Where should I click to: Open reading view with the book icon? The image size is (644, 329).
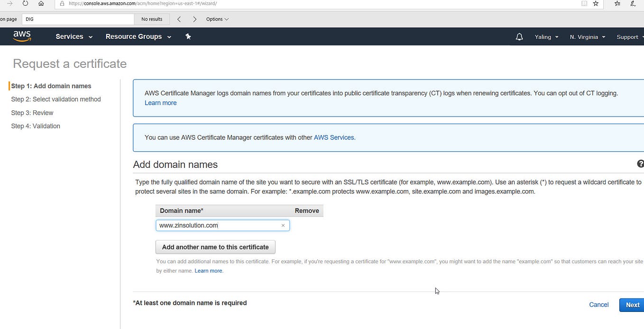click(584, 3)
